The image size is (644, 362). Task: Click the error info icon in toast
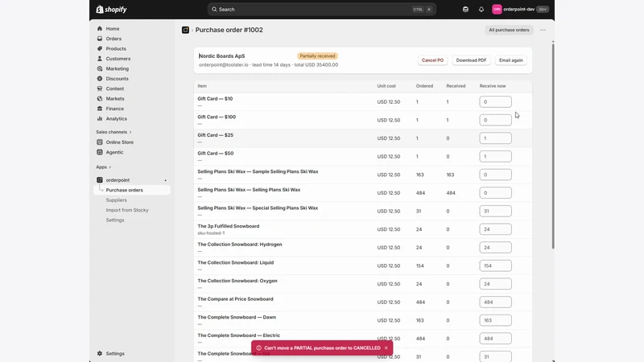pyautogui.click(x=258, y=348)
